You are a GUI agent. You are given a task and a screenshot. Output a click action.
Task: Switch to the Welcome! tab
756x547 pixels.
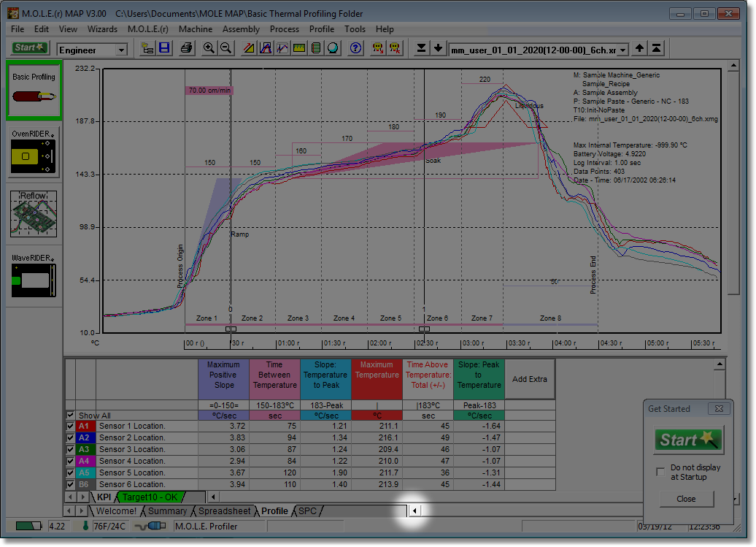116,510
